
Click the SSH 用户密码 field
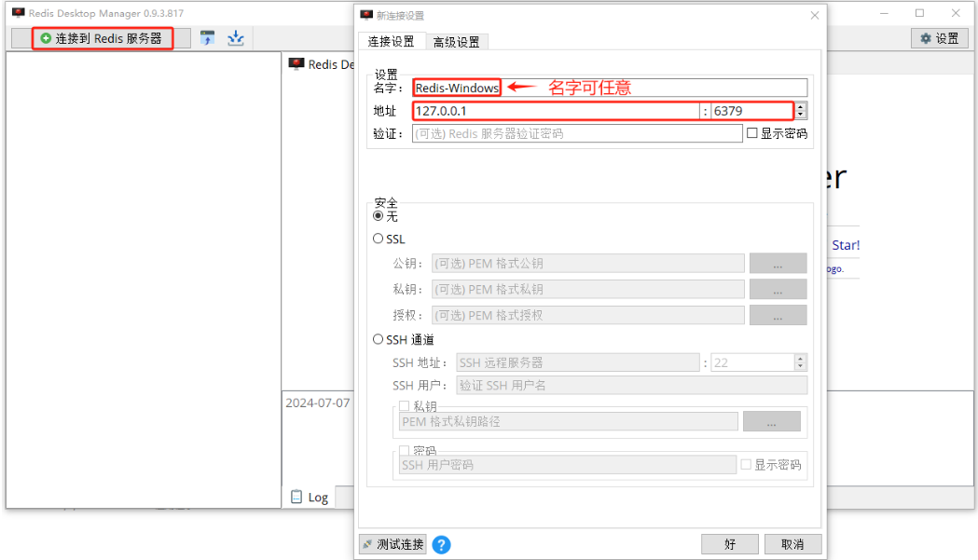coord(568,465)
